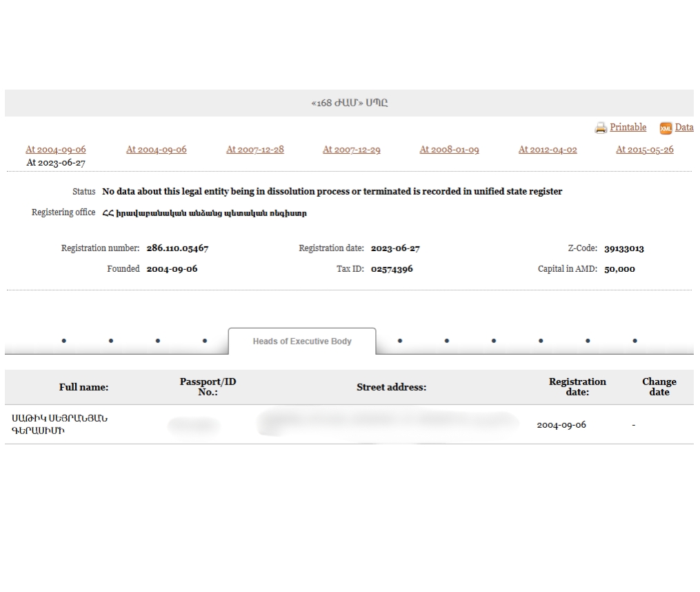Viewport: 700px width, 592px height.
Task: View record version At 2007-12-28
Action: coord(255,149)
